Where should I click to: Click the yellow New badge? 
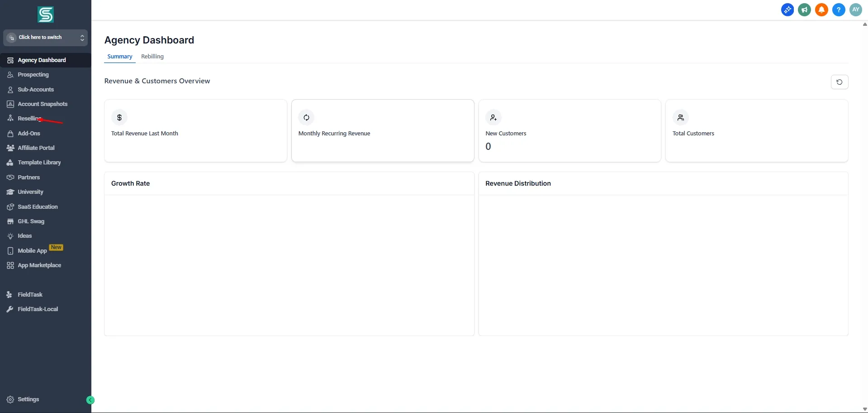[56, 247]
